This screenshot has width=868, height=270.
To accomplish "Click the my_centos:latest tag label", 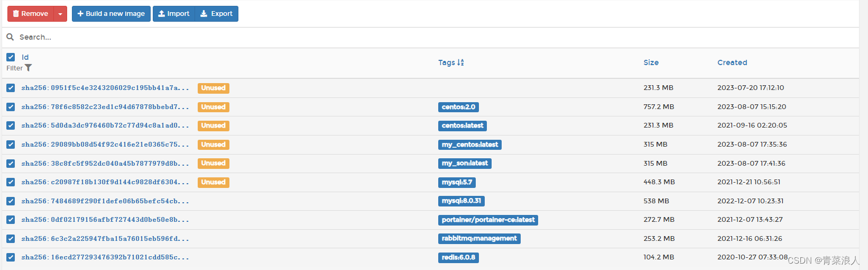I will click(470, 145).
